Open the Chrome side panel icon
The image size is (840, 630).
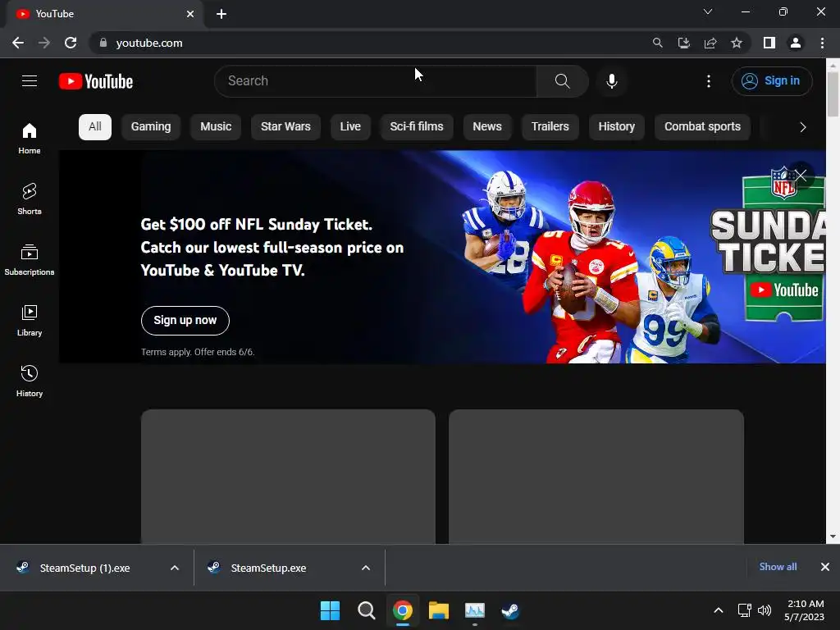pos(769,43)
